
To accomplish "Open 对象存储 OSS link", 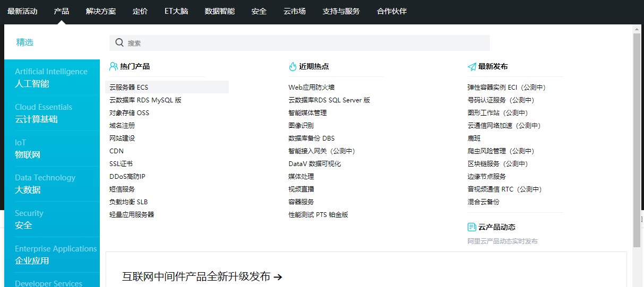I will coord(130,112).
